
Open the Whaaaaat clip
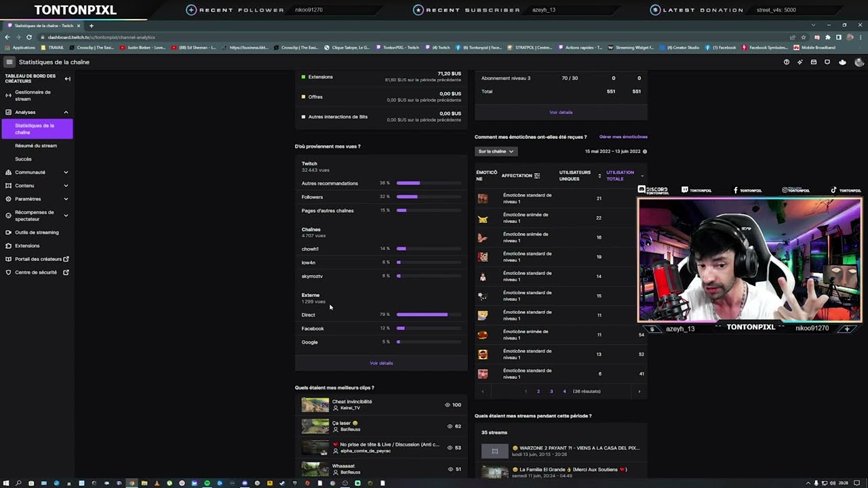click(381, 469)
